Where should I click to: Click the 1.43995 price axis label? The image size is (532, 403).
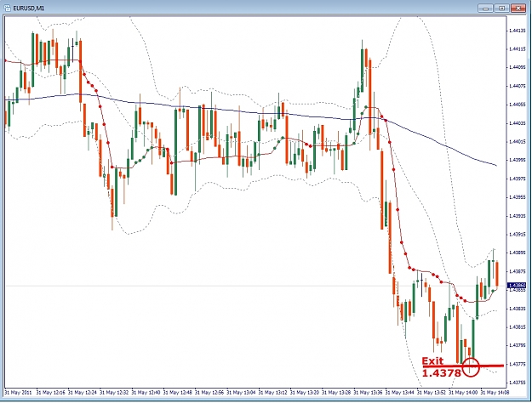(518, 160)
